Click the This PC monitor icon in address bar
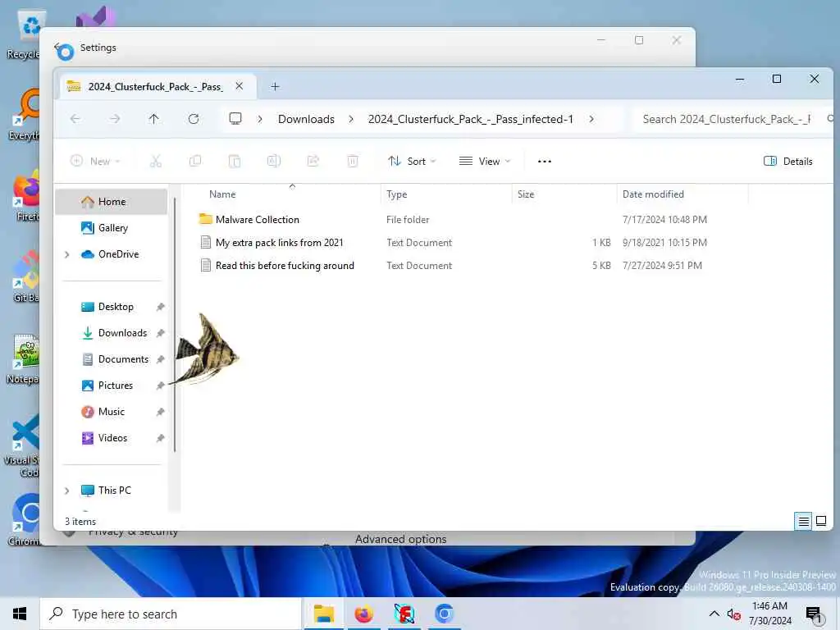The image size is (840, 630). click(235, 119)
